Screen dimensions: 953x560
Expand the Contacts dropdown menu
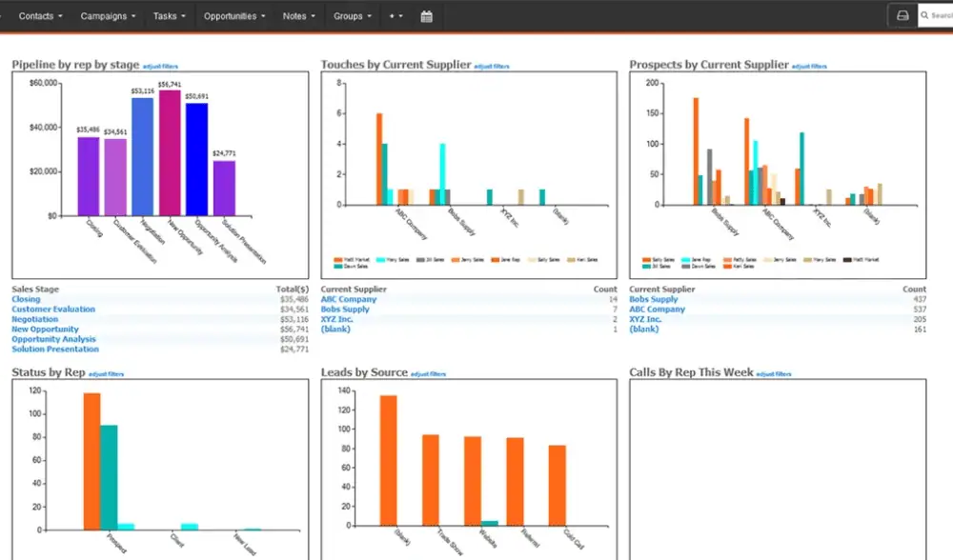[41, 16]
